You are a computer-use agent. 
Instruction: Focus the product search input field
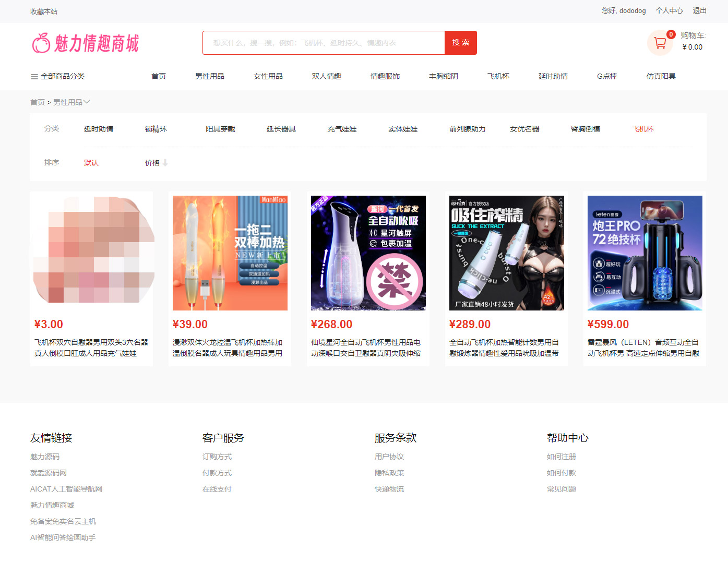click(x=324, y=43)
